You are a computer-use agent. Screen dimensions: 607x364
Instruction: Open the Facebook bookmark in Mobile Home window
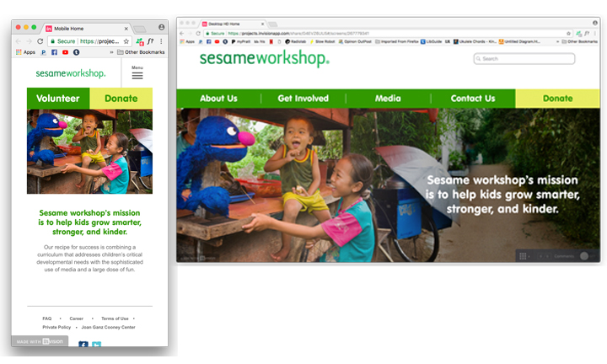click(x=54, y=52)
